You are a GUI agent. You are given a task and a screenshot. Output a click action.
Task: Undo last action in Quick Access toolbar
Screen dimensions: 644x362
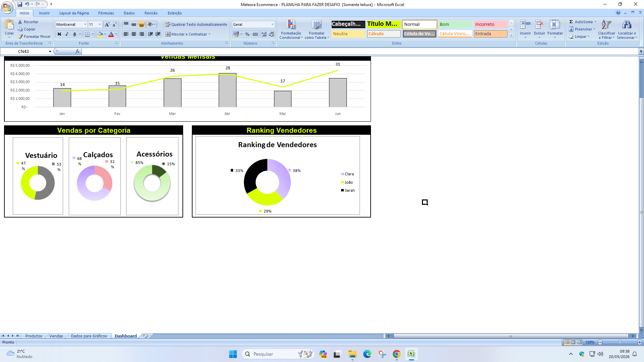(x=27, y=4)
